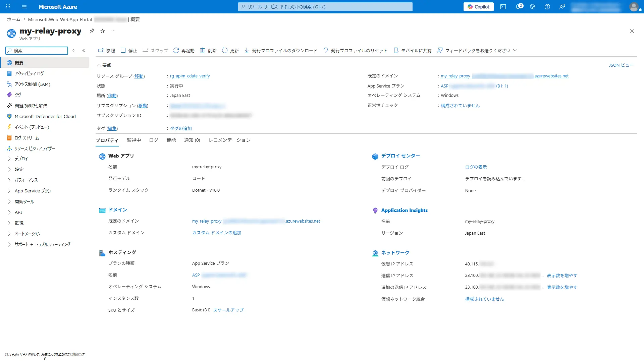644x362 pixels.
Task: Open the notifications bell
Action: pyautogui.click(x=519, y=7)
